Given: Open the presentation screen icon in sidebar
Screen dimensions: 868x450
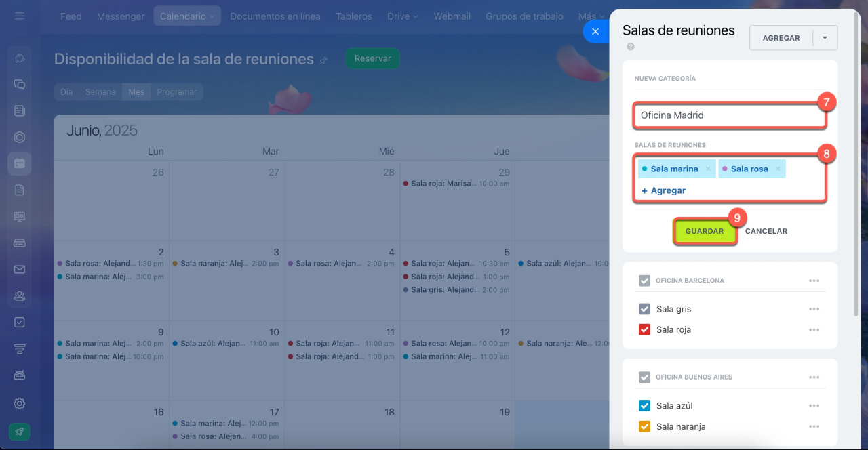Looking at the screenshot, I should (20, 217).
